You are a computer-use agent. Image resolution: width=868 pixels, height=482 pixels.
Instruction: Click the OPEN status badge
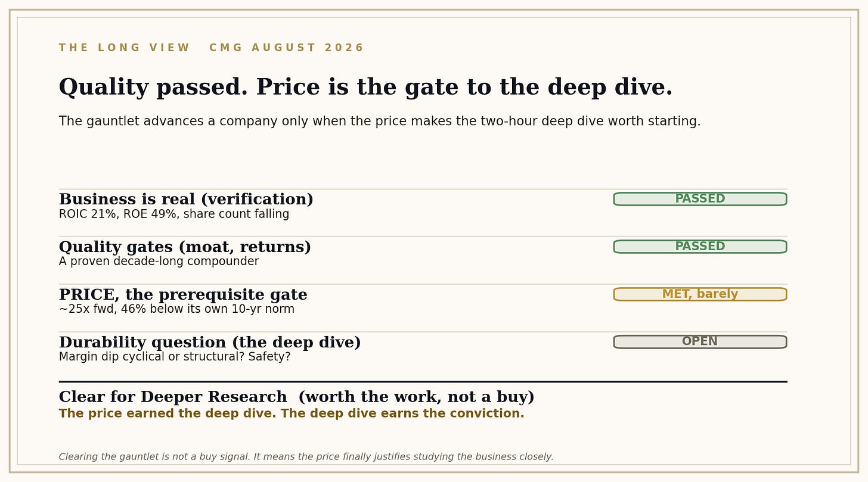700,342
